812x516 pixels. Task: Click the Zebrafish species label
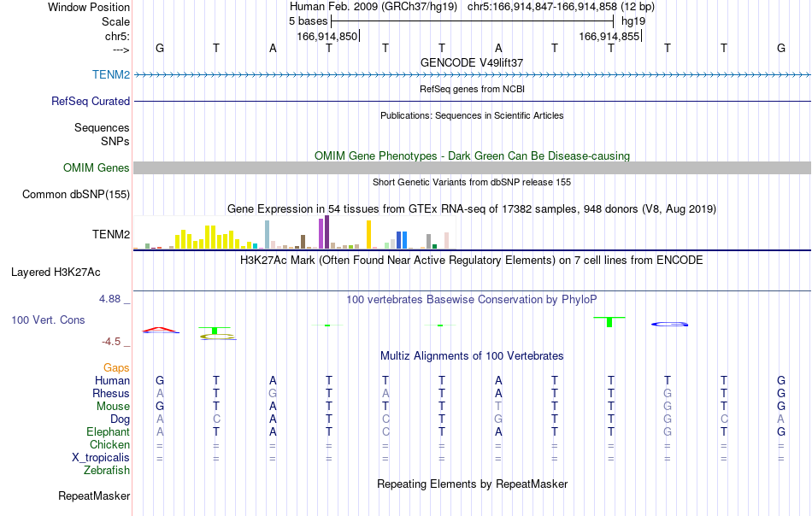click(107, 471)
